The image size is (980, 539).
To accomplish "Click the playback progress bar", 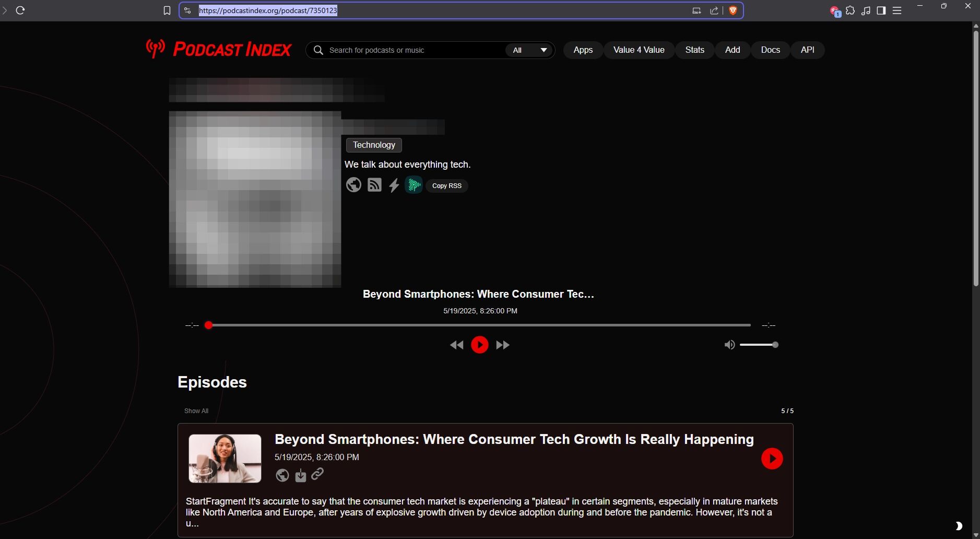I will point(479,325).
